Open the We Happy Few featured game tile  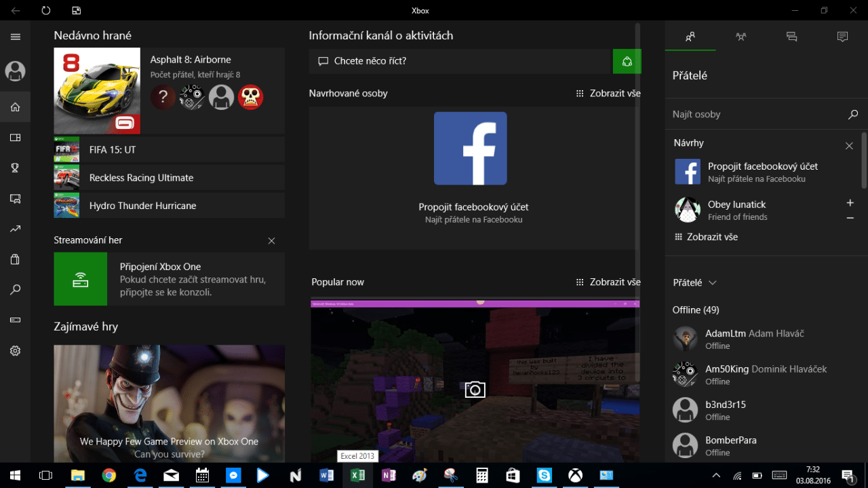[170, 403]
